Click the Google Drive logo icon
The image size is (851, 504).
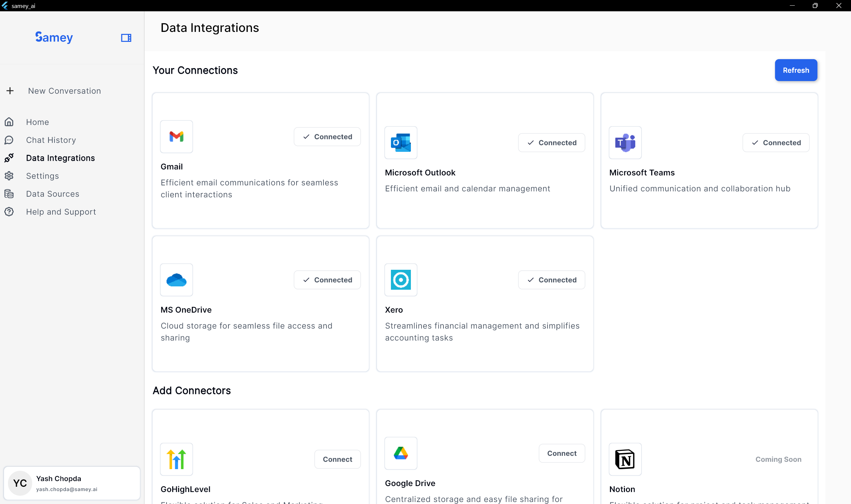pyautogui.click(x=401, y=454)
